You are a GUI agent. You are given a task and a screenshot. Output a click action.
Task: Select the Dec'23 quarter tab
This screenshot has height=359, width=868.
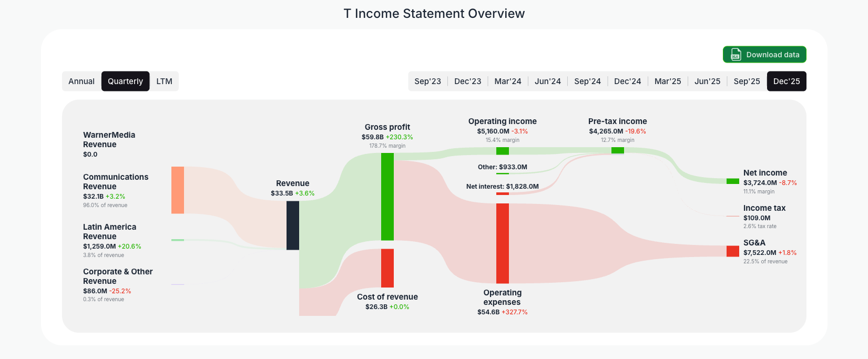point(467,81)
